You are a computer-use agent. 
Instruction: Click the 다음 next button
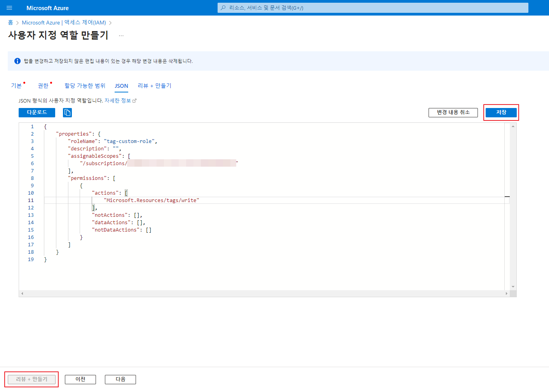(x=120, y=379)
